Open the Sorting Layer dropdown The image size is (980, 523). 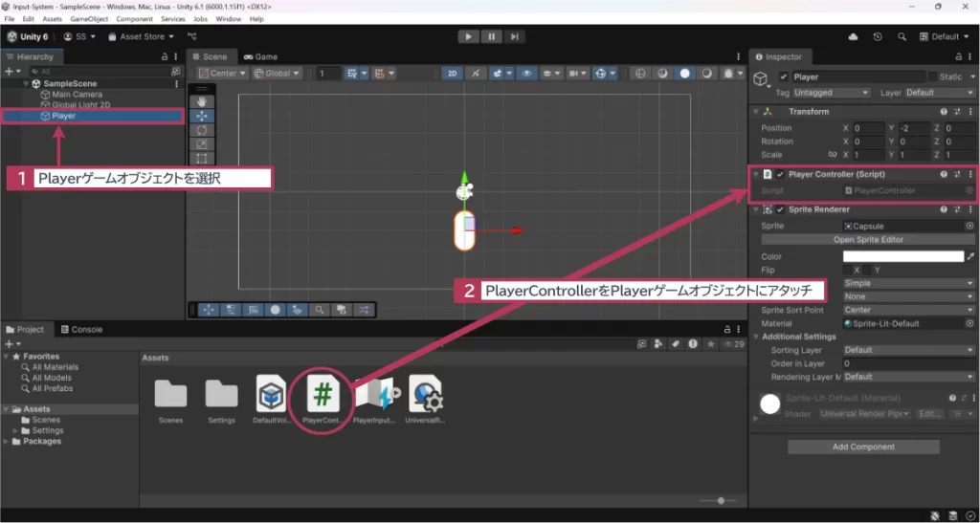[907, 350]
